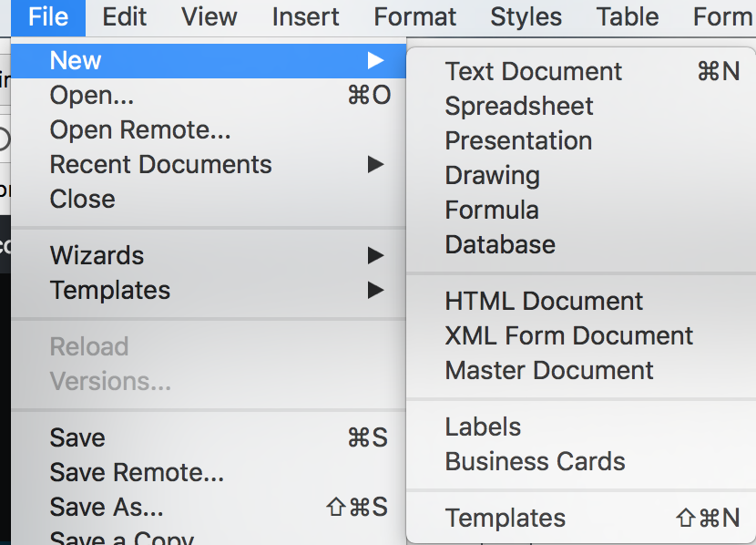Expand the Templates submenu in File menu

click(209, 291)
